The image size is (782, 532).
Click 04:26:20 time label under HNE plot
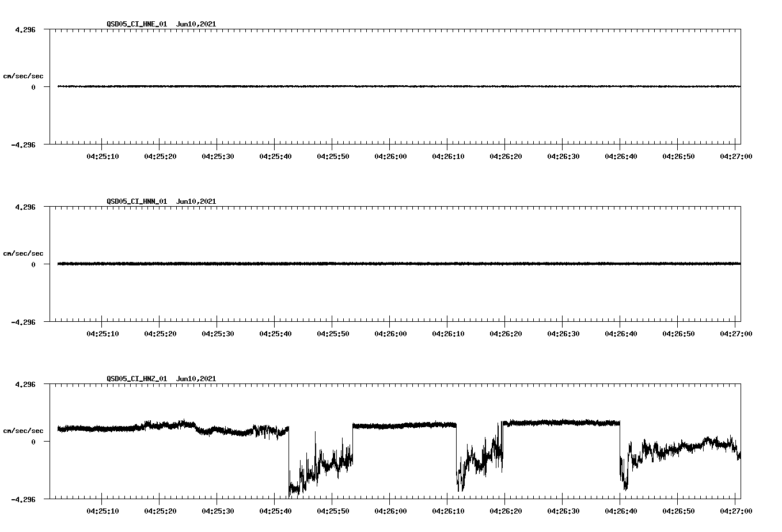(506, 156)
